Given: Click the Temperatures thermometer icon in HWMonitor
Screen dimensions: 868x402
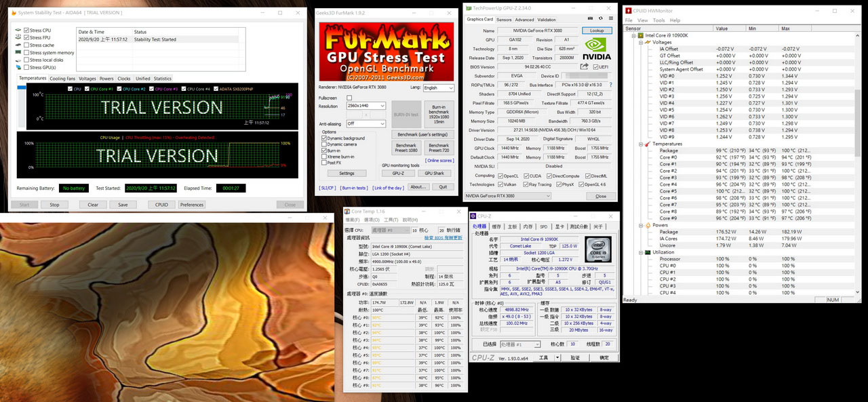Looking at the screenshot, I should [648, 144].
